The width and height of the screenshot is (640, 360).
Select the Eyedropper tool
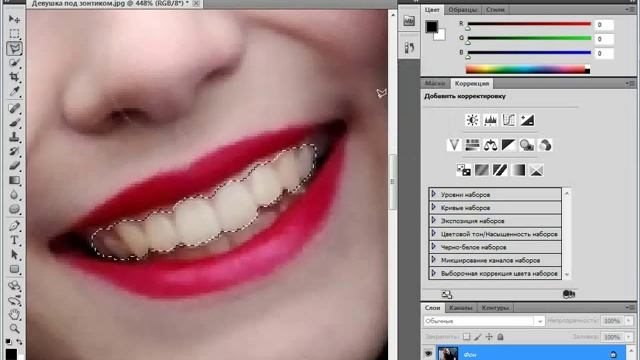(14, 91)
